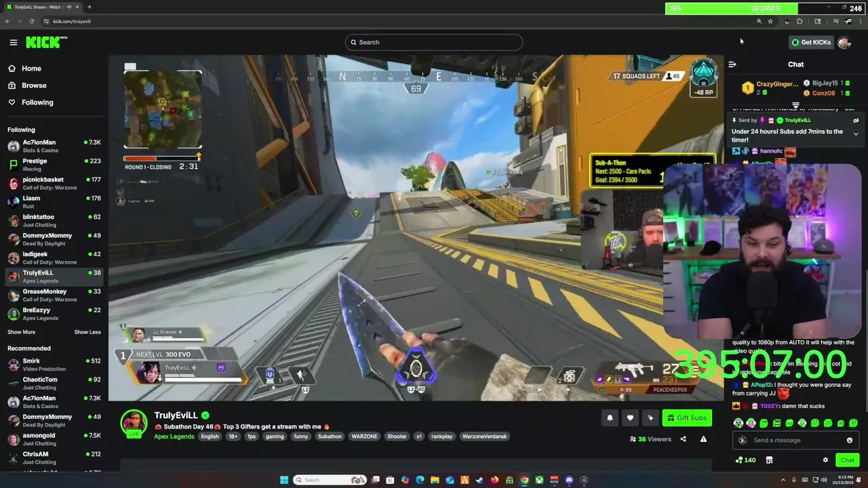Click the Apex Legends category link
This screenshot has height=488, width=868.
click(174, 436)
